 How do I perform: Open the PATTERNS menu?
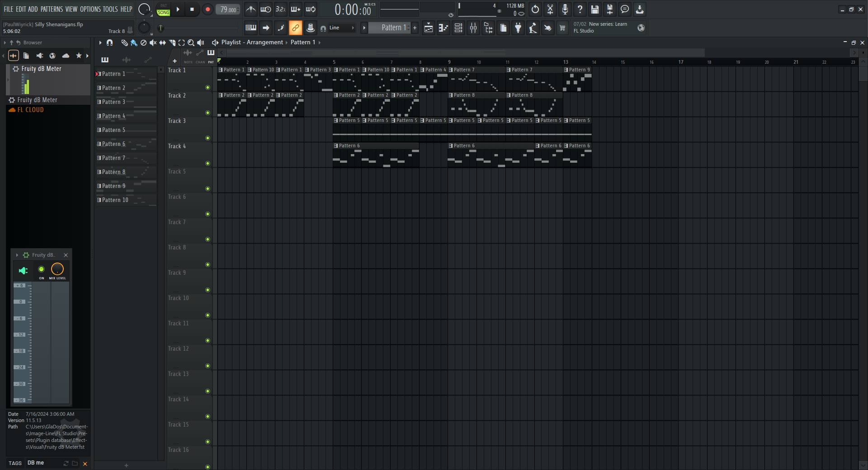52,9
